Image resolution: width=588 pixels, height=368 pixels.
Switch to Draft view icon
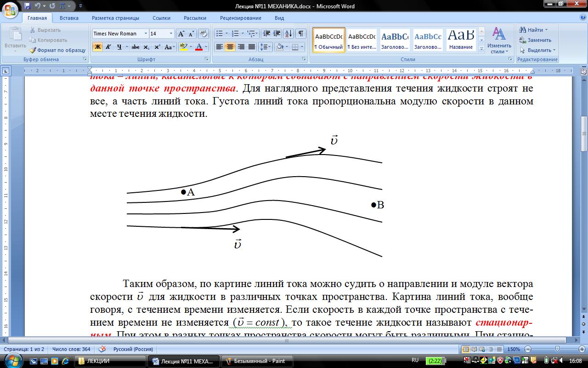499,349
